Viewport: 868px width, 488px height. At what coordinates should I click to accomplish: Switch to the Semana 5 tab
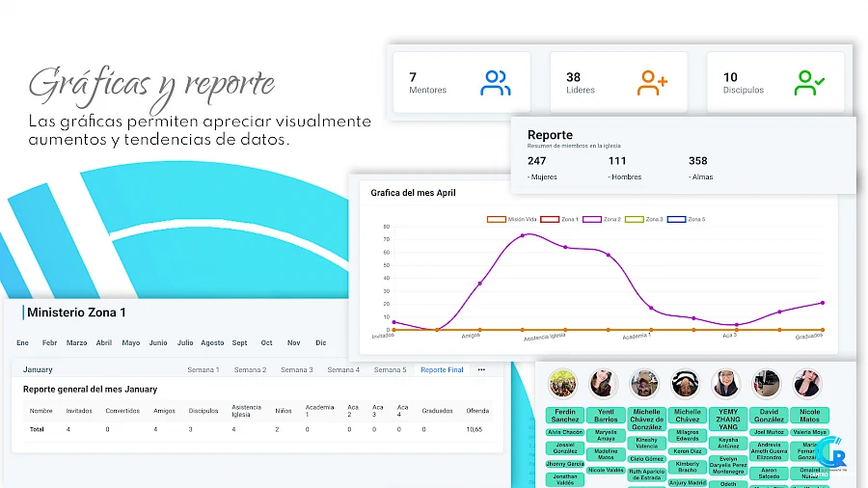tap(390, 369)
